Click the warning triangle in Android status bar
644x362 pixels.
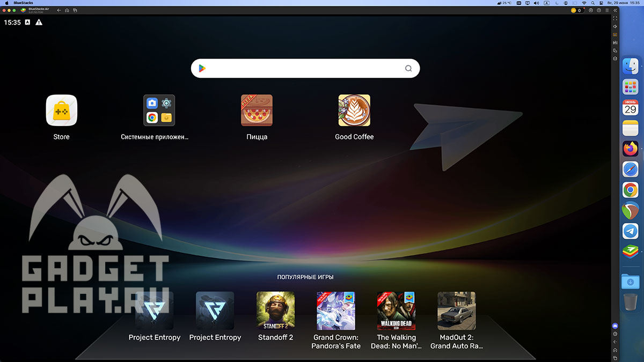tap(39, 23)
